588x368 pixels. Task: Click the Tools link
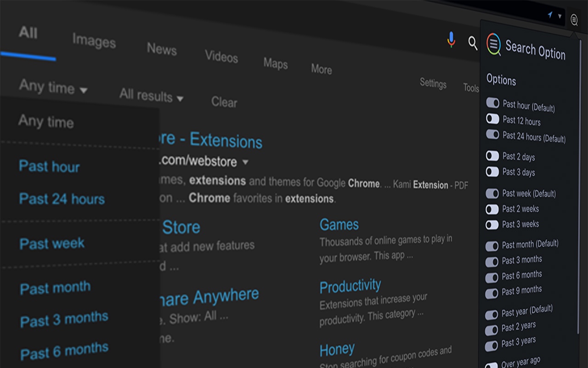click(x=471, y=87)
